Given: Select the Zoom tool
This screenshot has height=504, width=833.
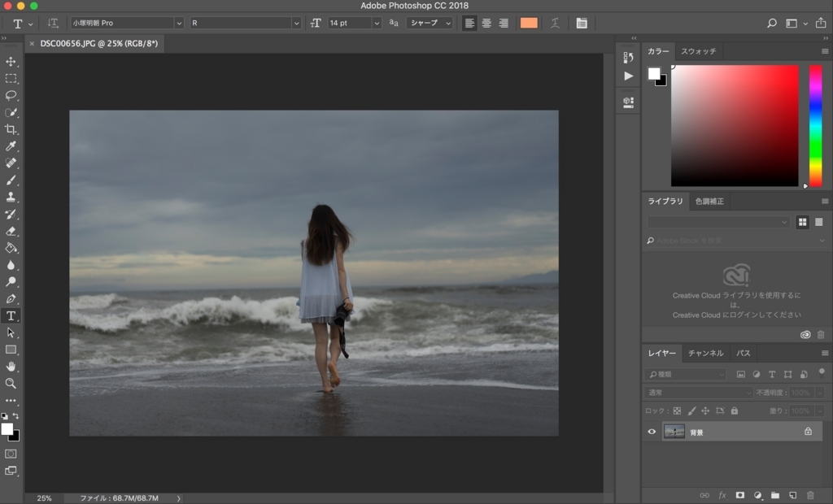Looking at the screenshot, I should click(x=11, y=383).
